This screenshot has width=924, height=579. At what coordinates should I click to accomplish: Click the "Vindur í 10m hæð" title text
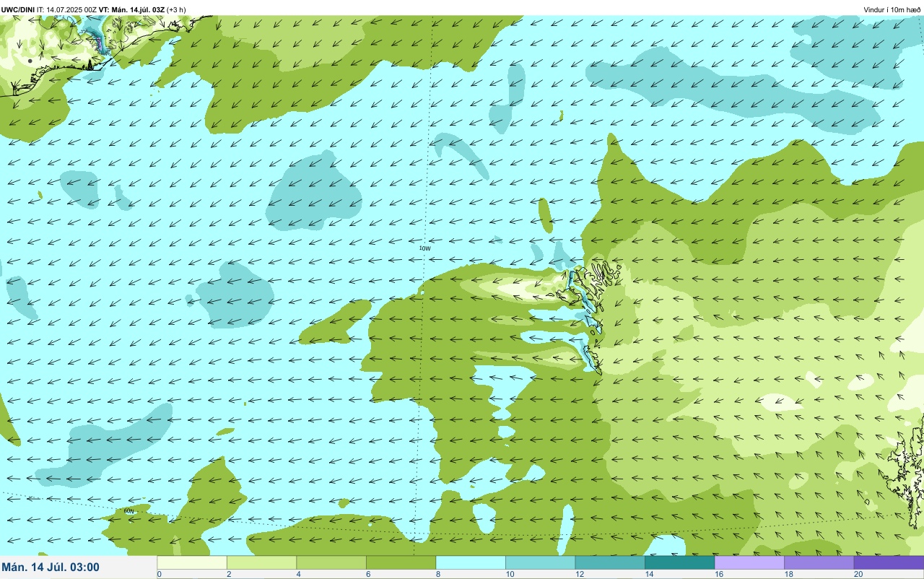892,9
